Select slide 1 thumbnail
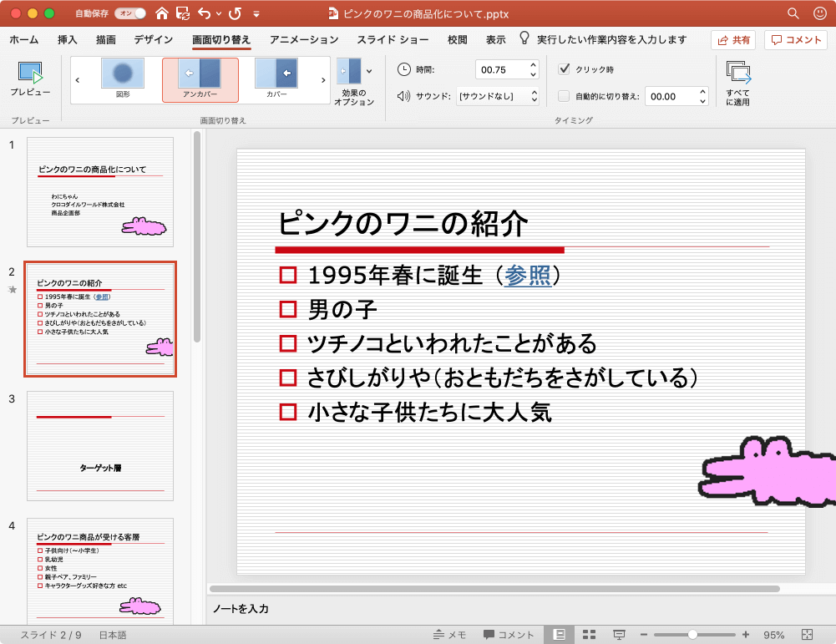This screenshot has width=836, height=644. click(100, 192)
